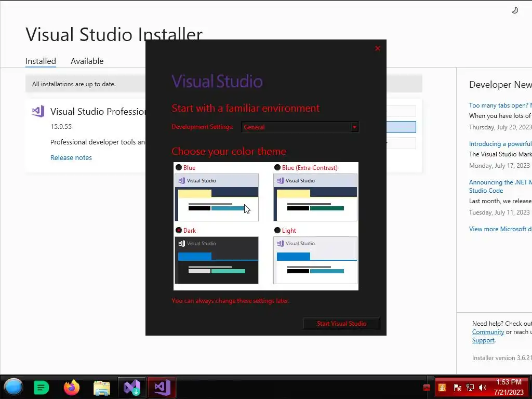Click the Dark theme preview thumbnail
This screenshot has height=399, width=532.
click(x=217, y=260)
